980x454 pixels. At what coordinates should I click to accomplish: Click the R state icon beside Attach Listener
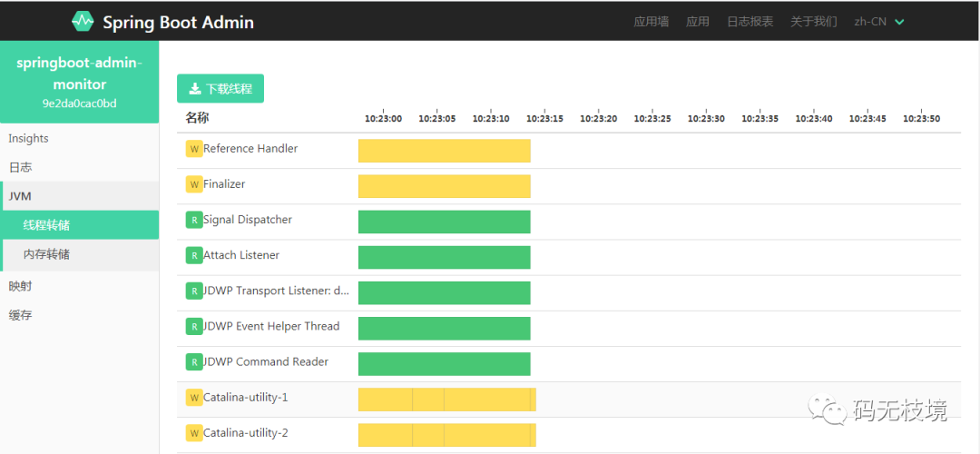click(194, 255)
